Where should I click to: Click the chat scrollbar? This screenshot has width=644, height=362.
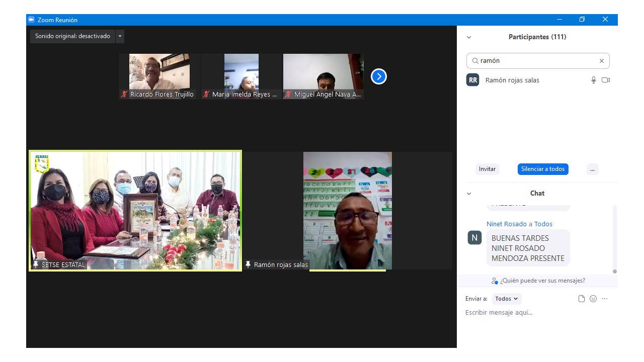[x=614, y=239]
